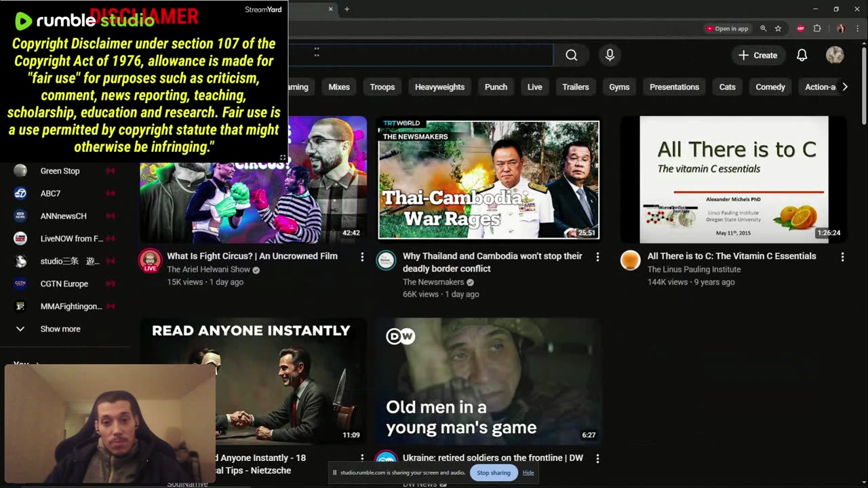Open options for Thailand and Cambodia video
The width and height of the screenshot is (868, 488).
[597, 257]
